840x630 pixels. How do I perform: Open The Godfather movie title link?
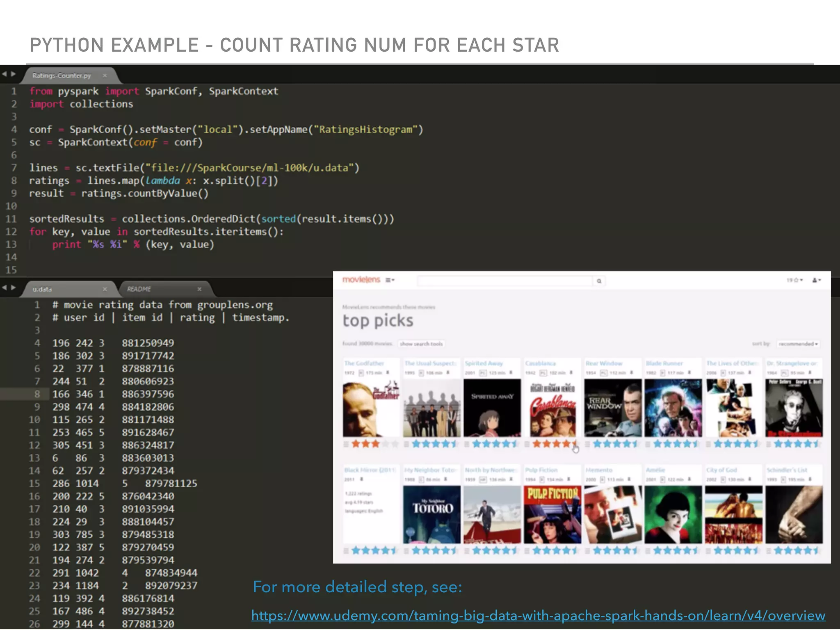pyautogui.click(x=364, y=363)
